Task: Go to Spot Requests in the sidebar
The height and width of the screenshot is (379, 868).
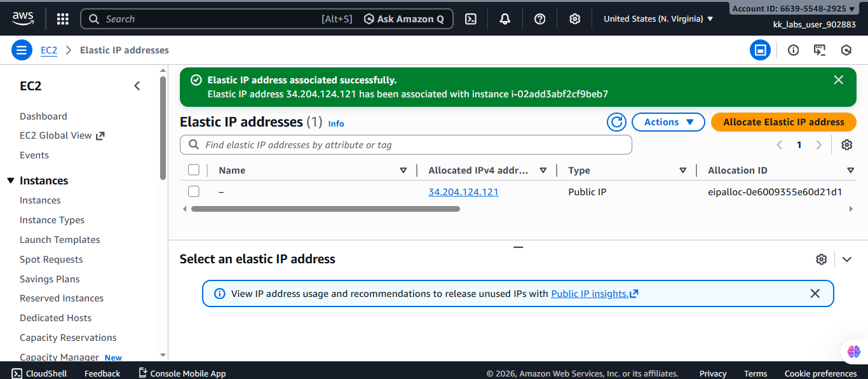Action: [51, 259]
